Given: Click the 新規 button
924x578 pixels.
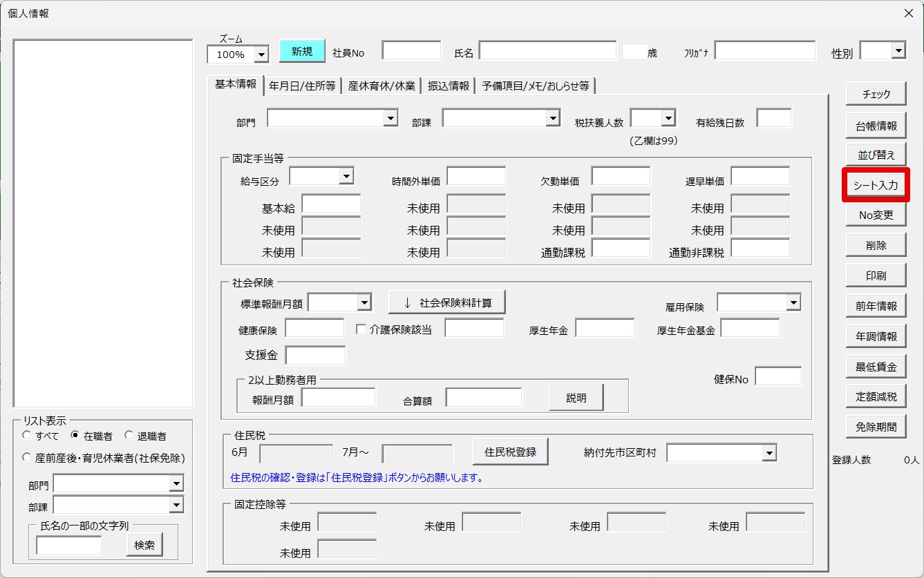Looking at the screenshot, I should point(302,52).
